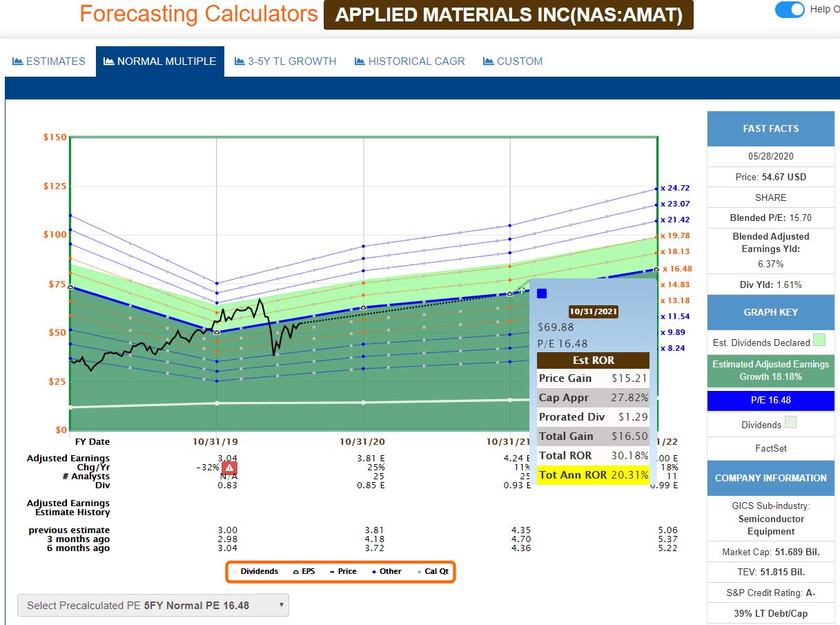This screenshot has width=840, height=625.
Task: Click the 'x 13.18' multiple label
Action: point(674,300)
